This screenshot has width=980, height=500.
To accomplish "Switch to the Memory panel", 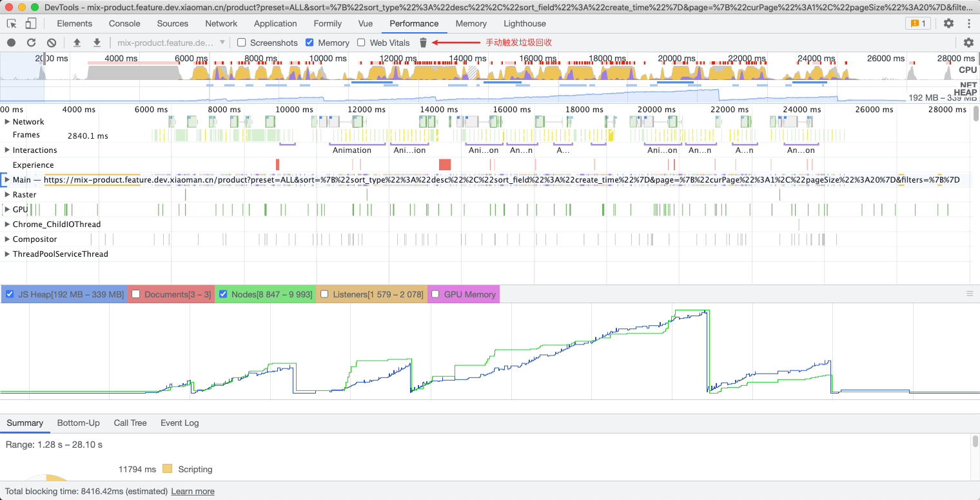I will pos(471,23).
